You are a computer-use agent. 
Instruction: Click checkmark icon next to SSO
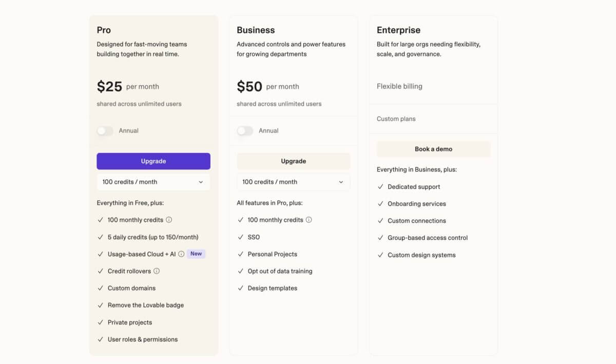[x=240, y=237]
